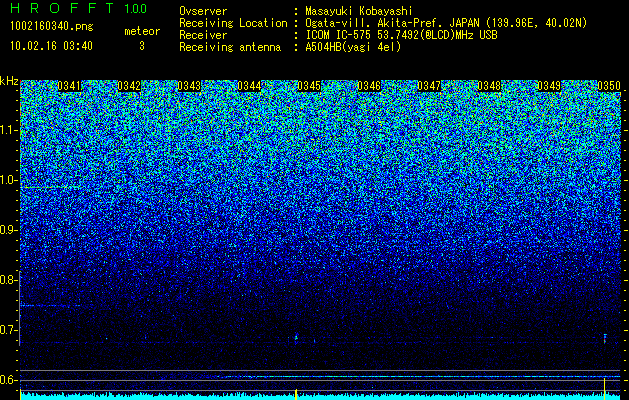Click the meteor count value 3

(142, 46)
